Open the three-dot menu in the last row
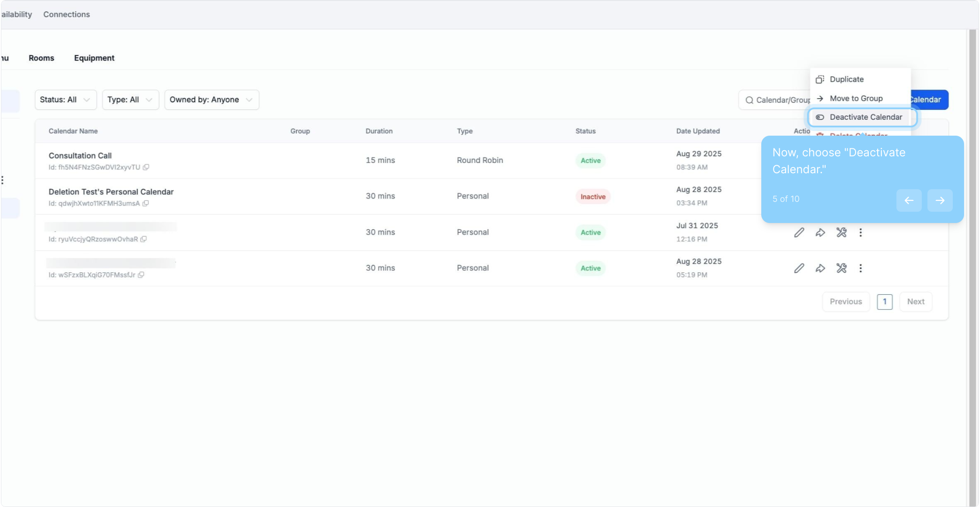980x507 pixels. click(860, 268)
